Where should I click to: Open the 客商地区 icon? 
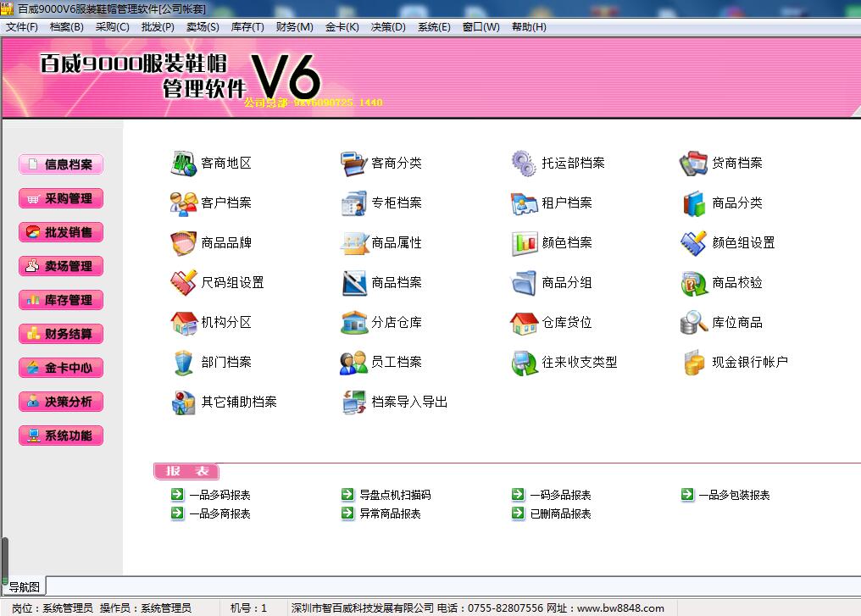tap(183, 163)
